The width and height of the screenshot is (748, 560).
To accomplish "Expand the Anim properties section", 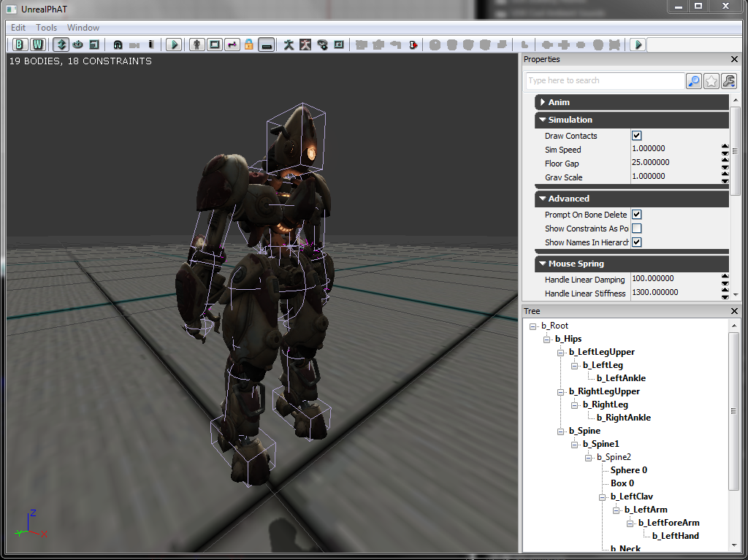I will click(543, 102).
